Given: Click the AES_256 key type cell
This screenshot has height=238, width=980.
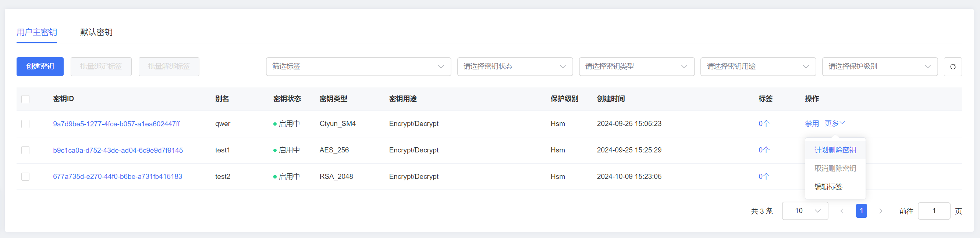Looking at the screenshot, I should point(334,150).
